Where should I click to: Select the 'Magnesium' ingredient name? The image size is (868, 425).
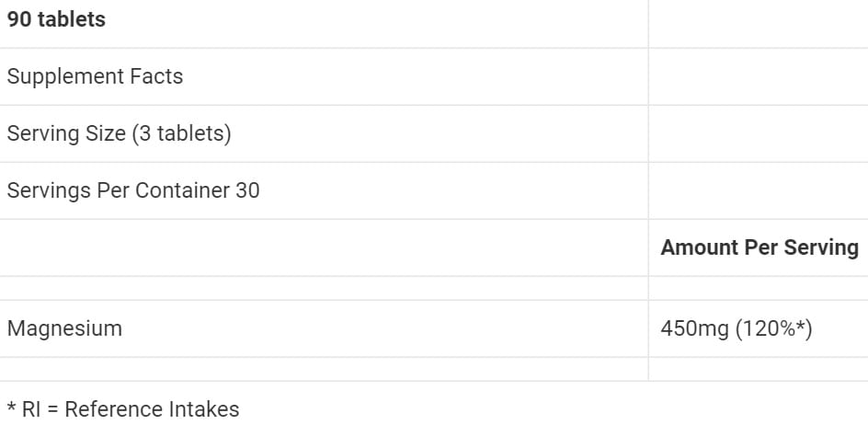point(64,328)
